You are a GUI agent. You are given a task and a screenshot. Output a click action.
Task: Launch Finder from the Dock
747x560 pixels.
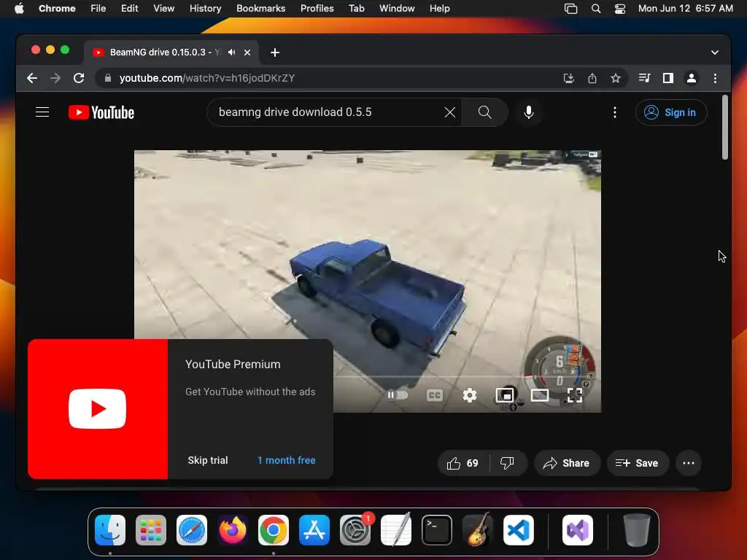coord(110,530)
